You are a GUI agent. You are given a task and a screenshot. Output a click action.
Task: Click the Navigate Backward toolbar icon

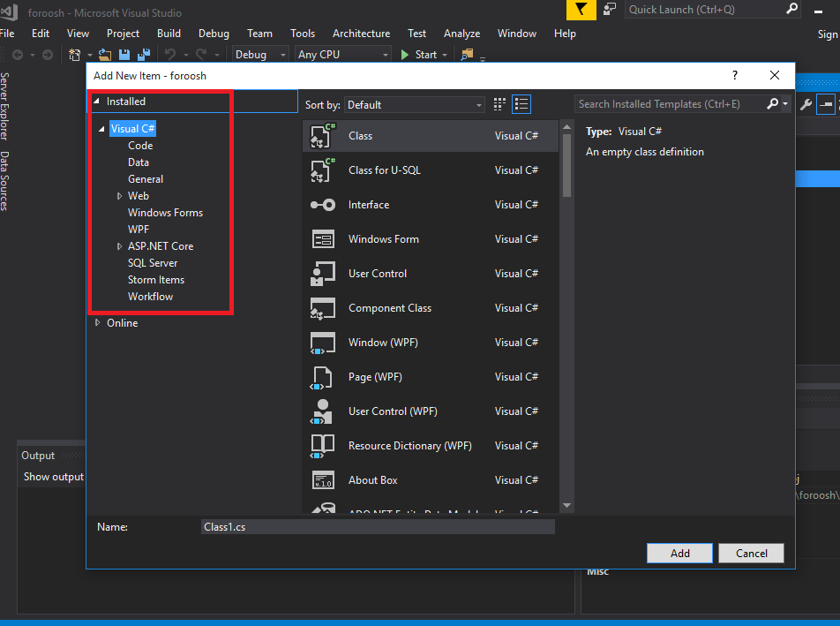click(x=18, y=55)
